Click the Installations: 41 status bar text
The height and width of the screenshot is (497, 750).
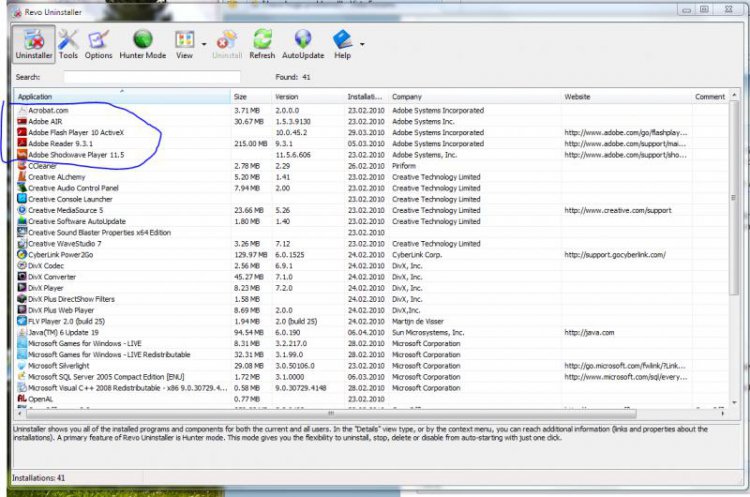coord(39,478)
